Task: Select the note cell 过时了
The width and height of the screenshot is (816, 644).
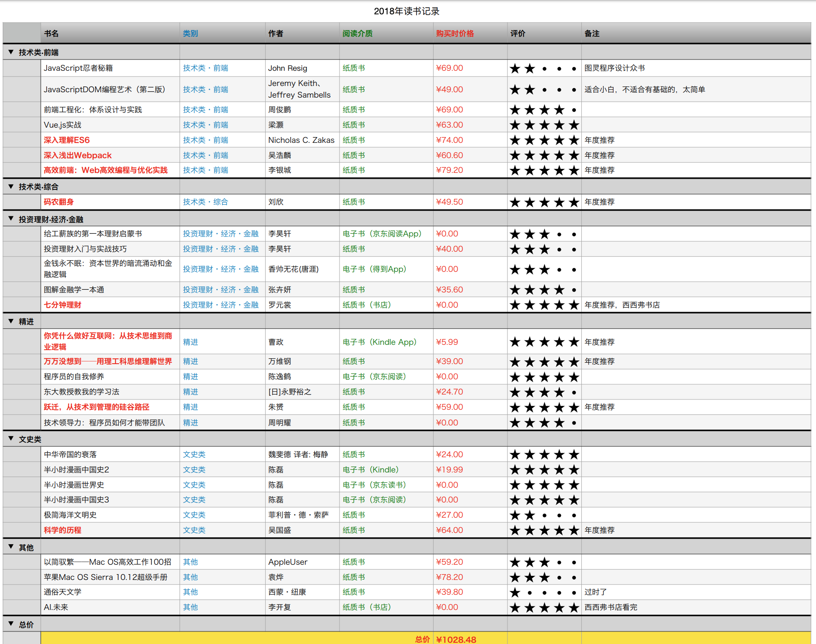Action: pyautogui.click(x=696, y=592)
